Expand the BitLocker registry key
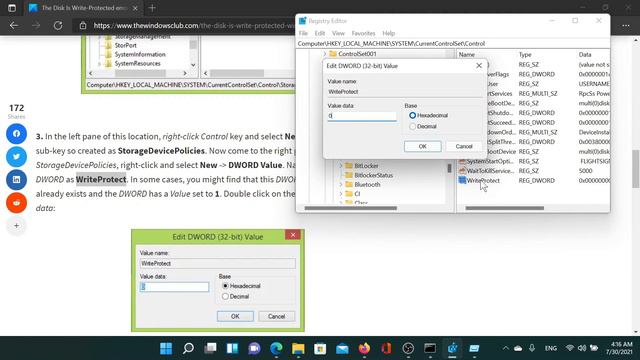The image size is (640, 360). pyautogui.click(x=341, y=166)
